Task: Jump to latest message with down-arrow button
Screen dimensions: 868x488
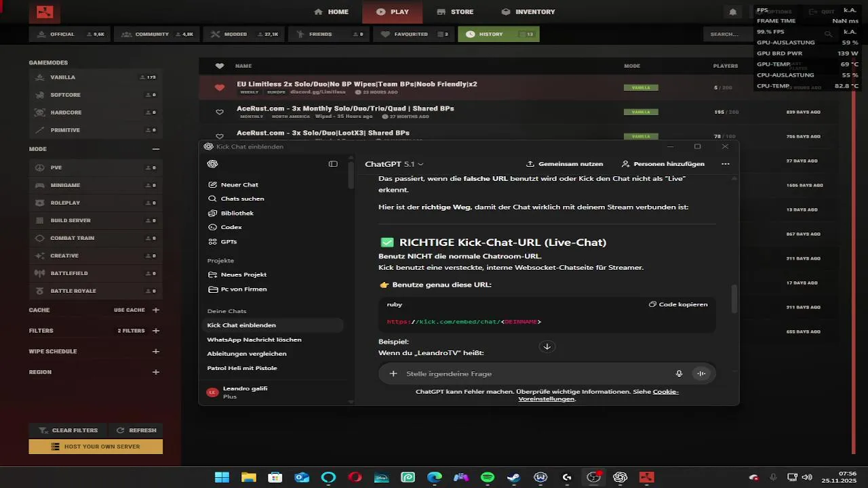Action: tap(547, 346)
